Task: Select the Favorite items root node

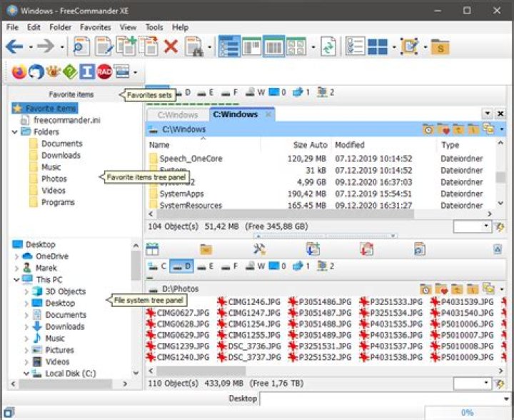Action: (x=46, y=109)
